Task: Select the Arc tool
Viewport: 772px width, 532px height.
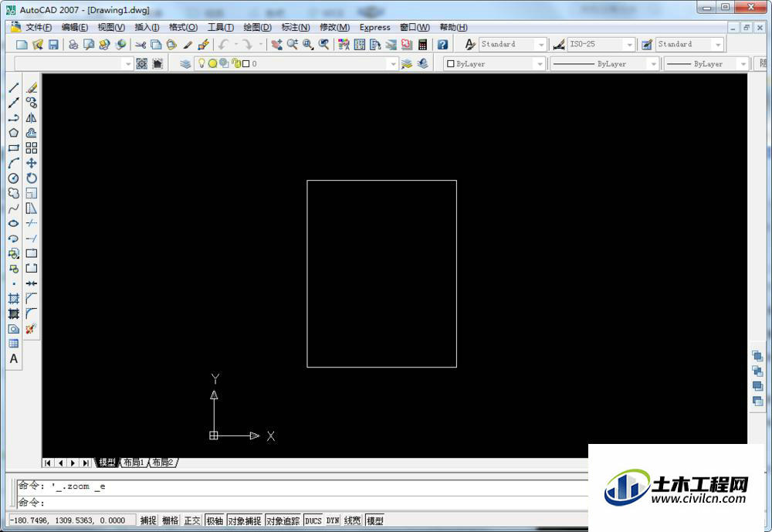Action: click(14, 163)
